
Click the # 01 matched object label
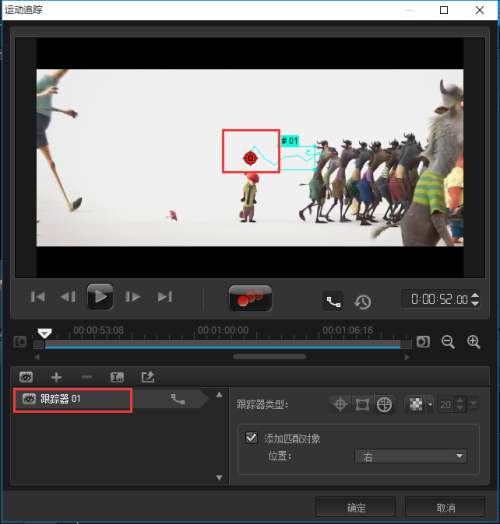tap(289, 141)
